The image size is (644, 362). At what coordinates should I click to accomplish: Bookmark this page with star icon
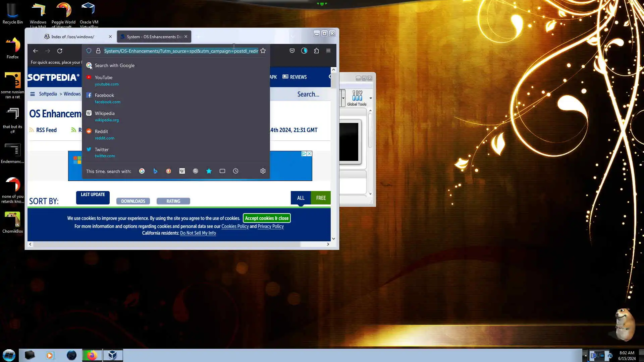pos(263,51)
